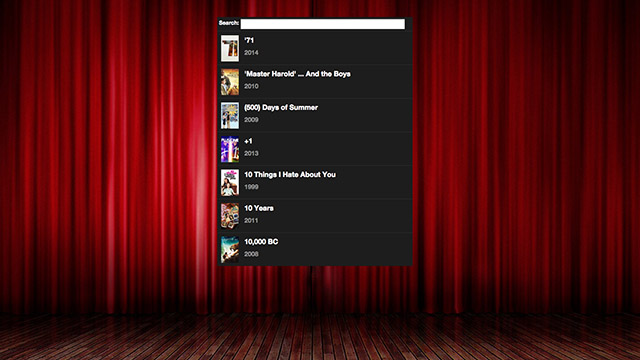This screenshot has width=640, height=360.
Task: Open the 10,000 BC poster thumbnail
Action: pos(230,249)
